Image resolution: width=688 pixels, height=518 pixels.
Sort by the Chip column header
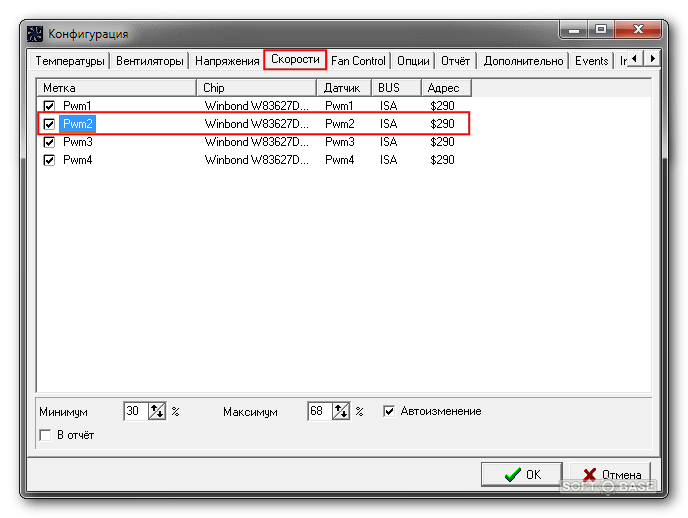coord(257,88)
